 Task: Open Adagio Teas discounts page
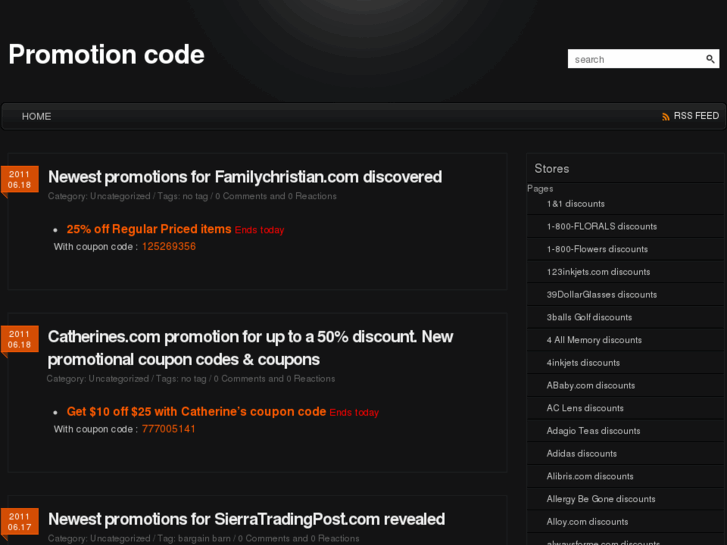593,431
